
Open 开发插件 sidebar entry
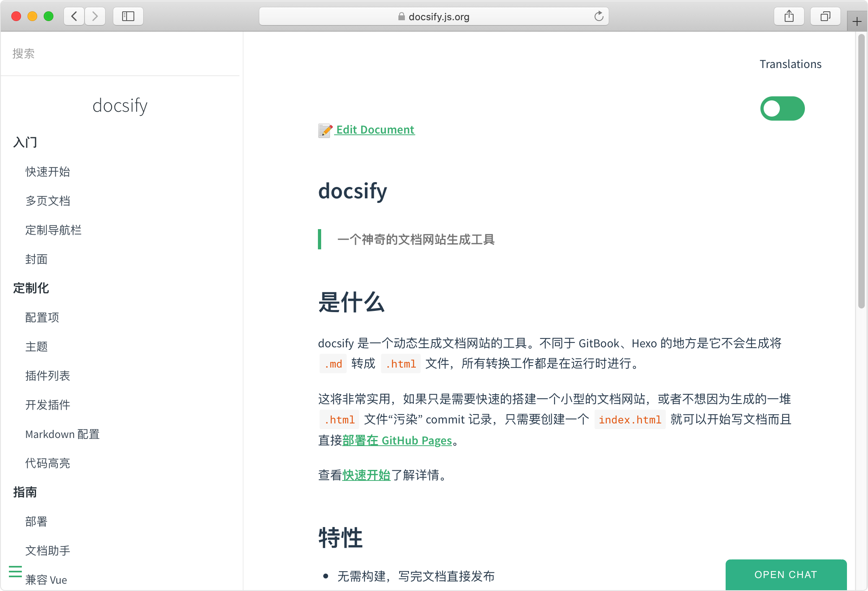(48, 405)
